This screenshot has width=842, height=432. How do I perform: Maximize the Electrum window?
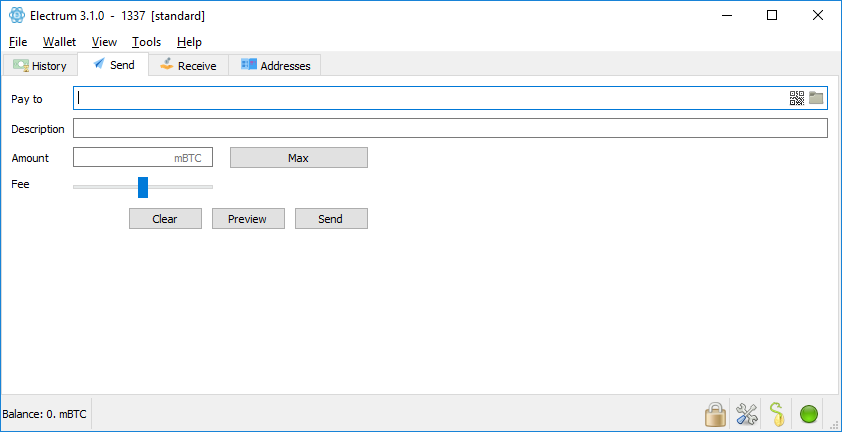tap(772, 16)
